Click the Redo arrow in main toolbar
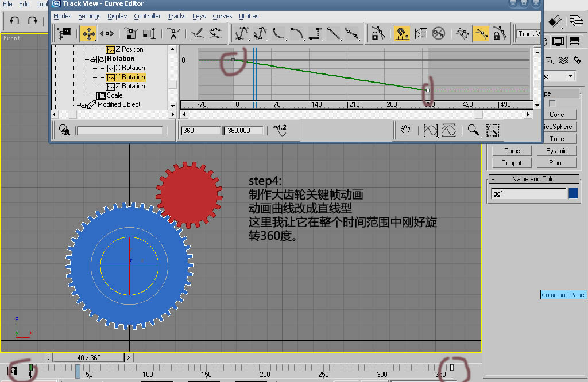588x382 pixels. pos(33,20)
